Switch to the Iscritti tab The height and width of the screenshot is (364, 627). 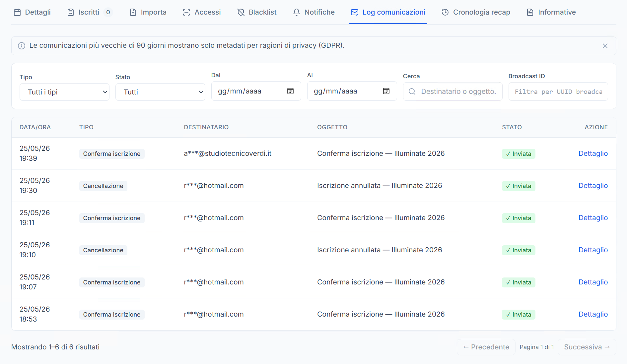pyautogui.click(x=90, y=12)
